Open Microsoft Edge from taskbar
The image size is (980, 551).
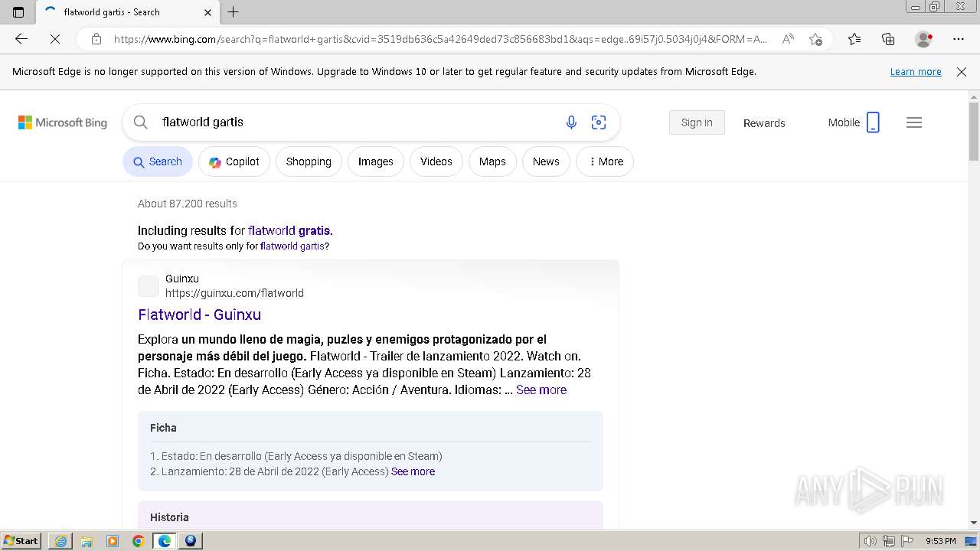point(165,541)
